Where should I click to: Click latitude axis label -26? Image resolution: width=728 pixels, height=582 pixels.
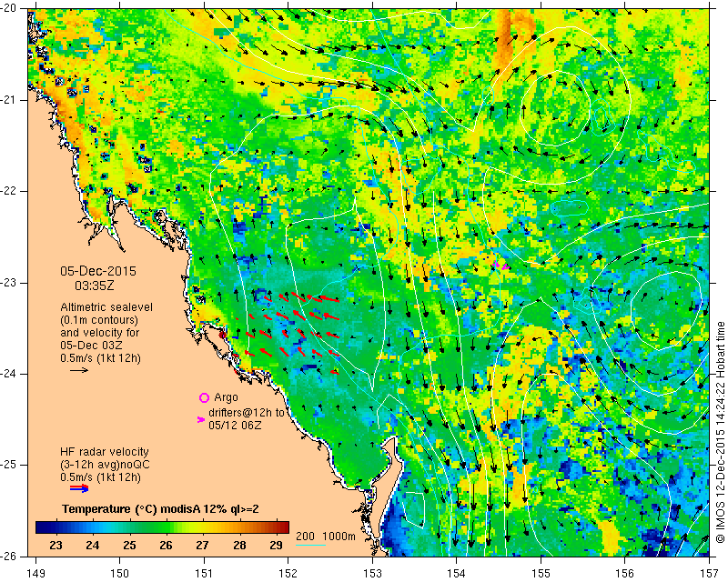tap(10, 556)
